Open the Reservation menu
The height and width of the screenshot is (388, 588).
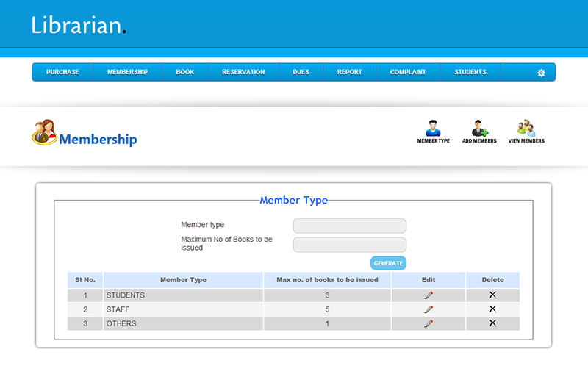243,73
